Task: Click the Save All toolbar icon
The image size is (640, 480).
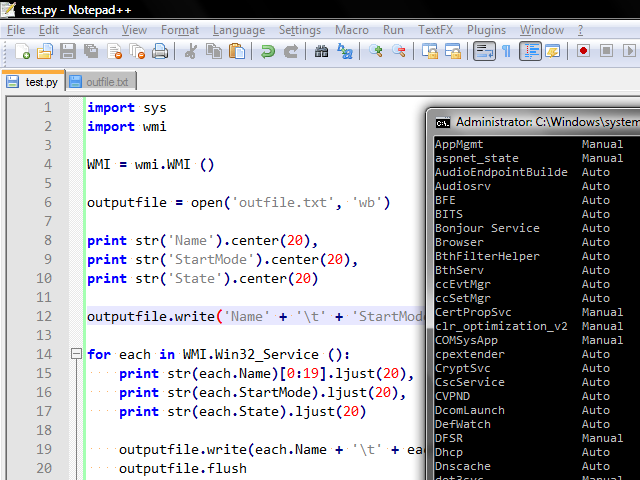Action: click(x=91, y=51)
